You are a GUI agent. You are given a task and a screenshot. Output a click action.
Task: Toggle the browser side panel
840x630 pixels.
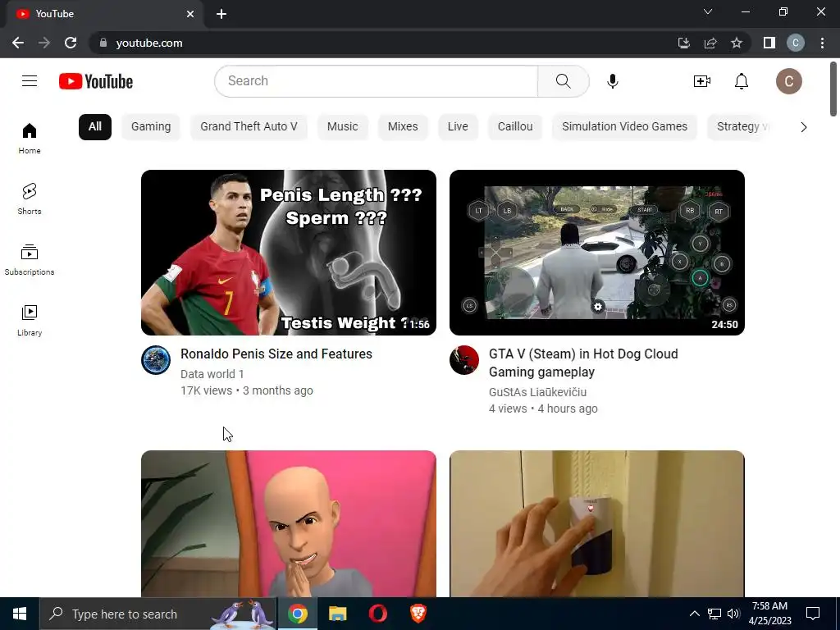[769, 43]
